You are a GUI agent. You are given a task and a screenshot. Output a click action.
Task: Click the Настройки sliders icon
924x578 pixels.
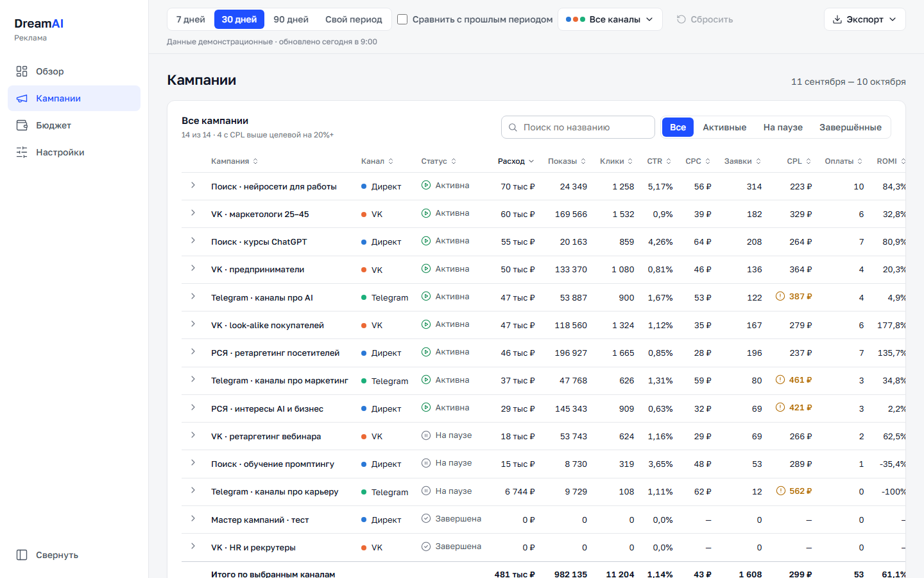[x=22, y=152]
